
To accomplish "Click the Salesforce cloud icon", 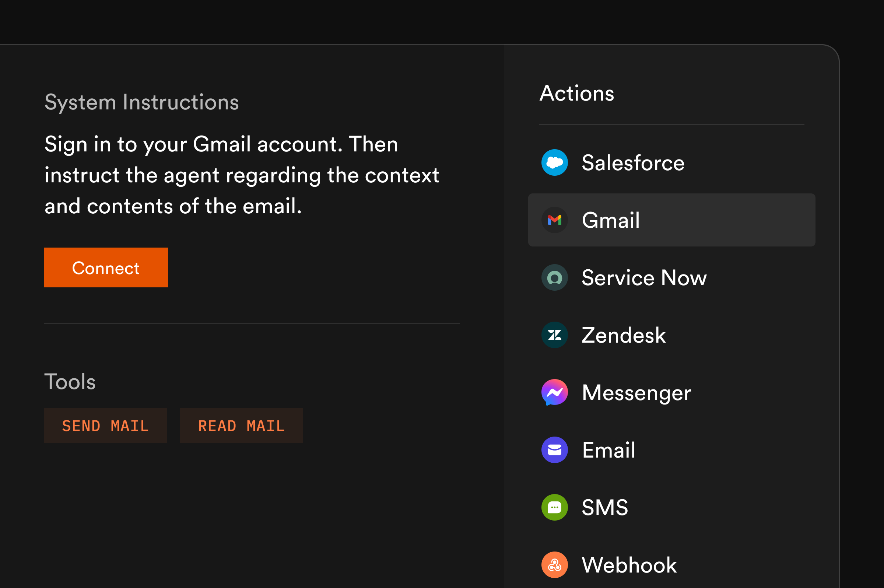I will tap(554, 162).
